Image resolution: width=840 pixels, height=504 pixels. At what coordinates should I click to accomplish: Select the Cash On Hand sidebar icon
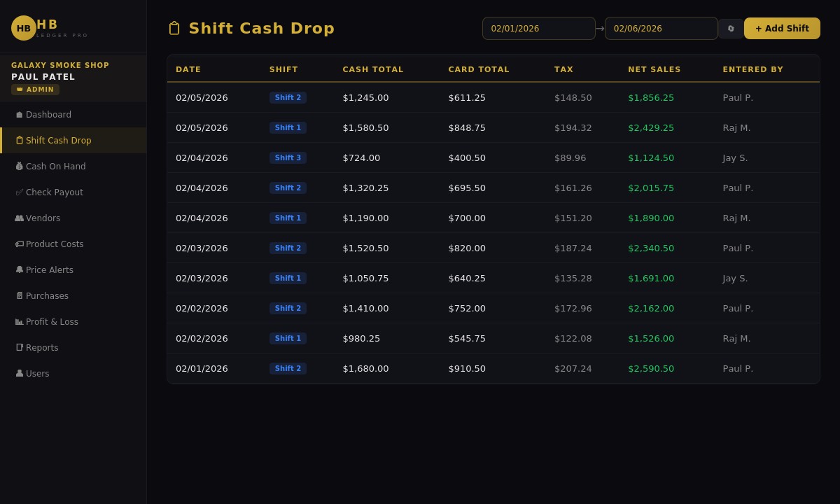click(20, 167)
